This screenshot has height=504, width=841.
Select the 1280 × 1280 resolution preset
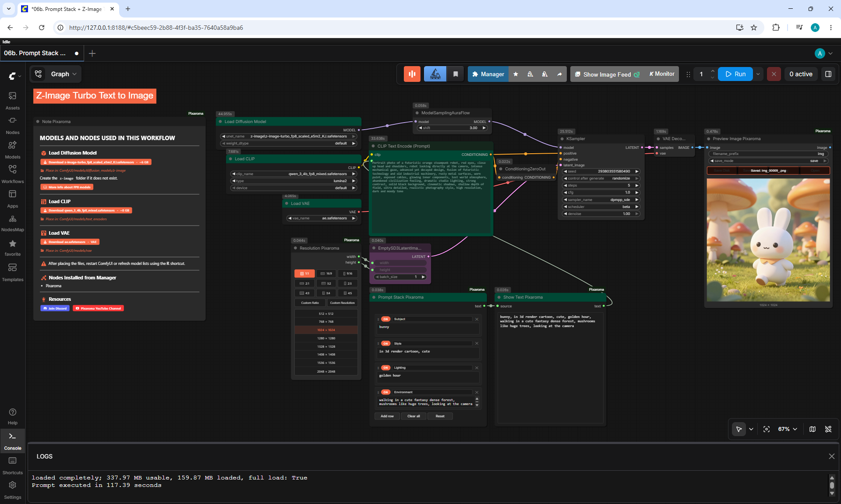point(326,338)
